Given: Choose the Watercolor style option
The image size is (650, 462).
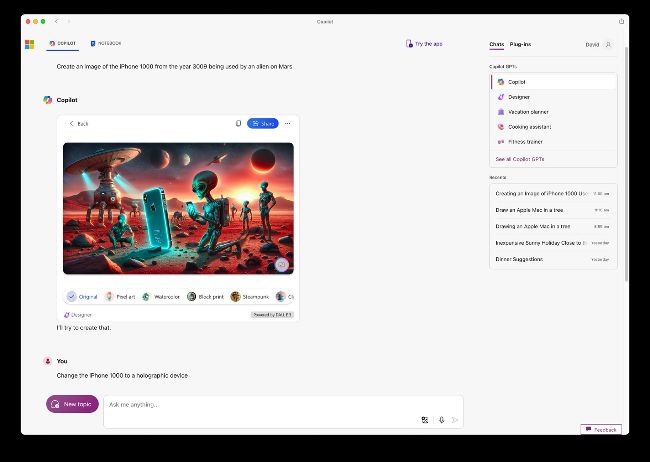Looking at the screenshot, I should [x=162, y=297].
